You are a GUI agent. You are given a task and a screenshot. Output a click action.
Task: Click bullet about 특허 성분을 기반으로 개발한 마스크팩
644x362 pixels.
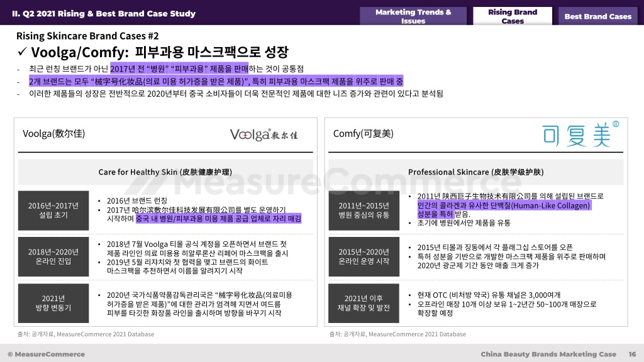point(511,261)
